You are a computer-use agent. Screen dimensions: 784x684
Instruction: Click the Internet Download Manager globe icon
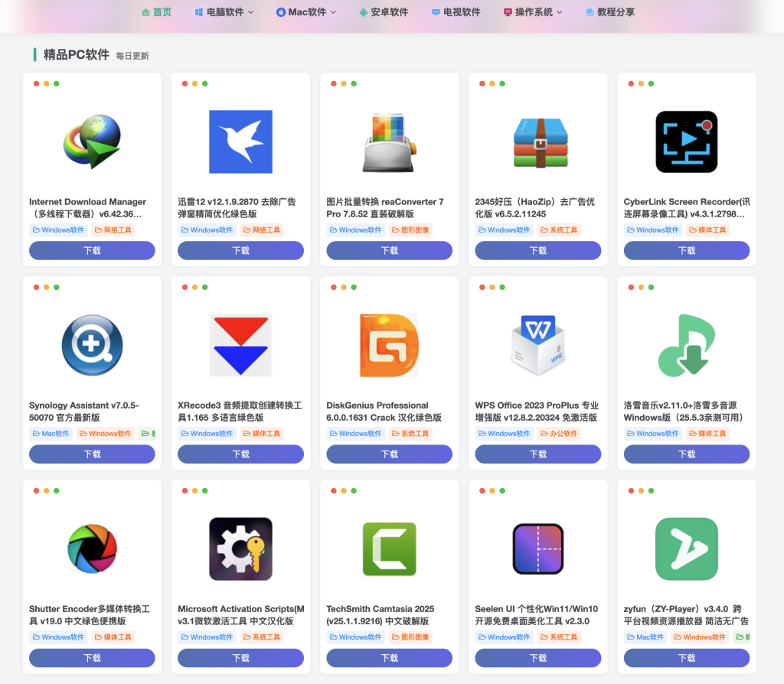coord(92,142)
